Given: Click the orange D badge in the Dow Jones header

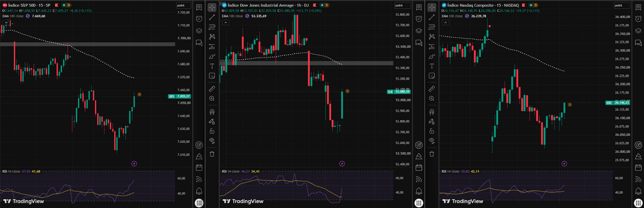Looking at the screenshot, I should 327,5.
